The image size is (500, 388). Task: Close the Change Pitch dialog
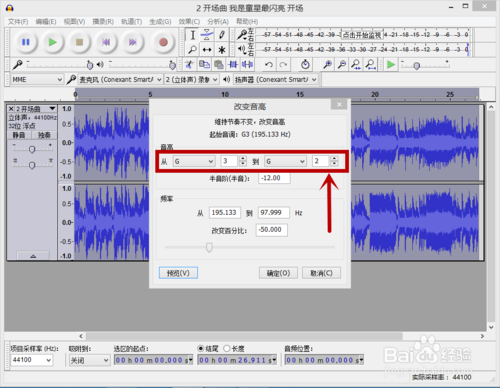coord(339,104)
